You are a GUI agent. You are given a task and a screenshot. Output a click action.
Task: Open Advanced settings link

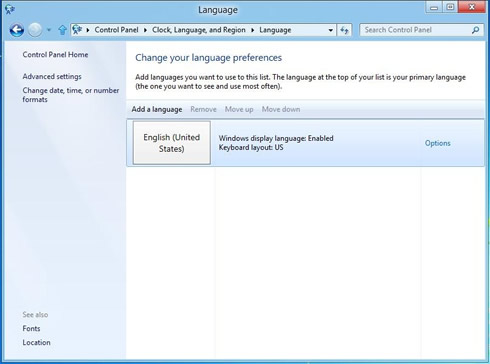52,76
